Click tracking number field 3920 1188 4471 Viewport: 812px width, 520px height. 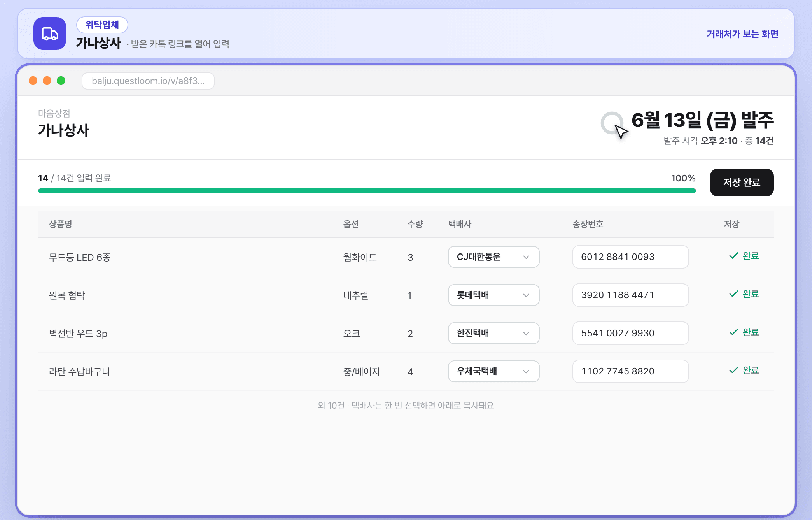(x=630, y=295)
